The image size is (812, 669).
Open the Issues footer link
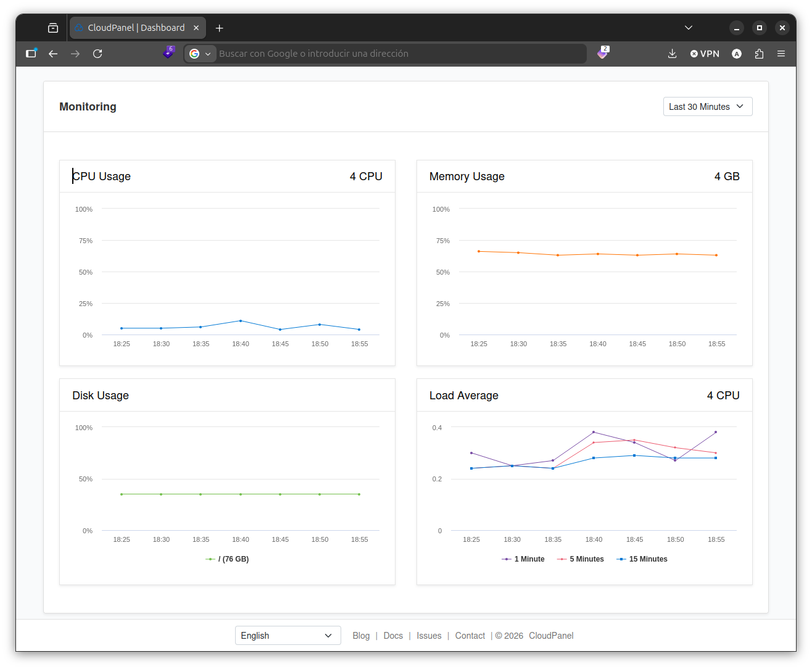tap(429, 636)
